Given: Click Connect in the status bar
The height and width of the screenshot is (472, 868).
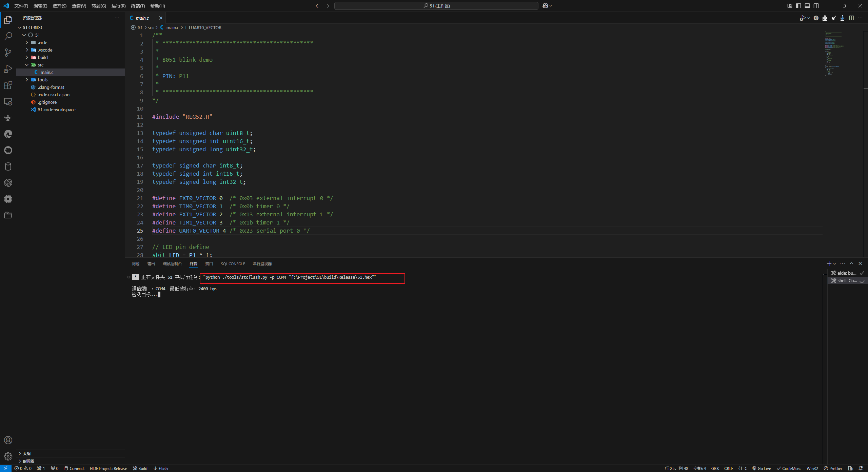Looking at the screenshot, I should click(x=74, y=468).
